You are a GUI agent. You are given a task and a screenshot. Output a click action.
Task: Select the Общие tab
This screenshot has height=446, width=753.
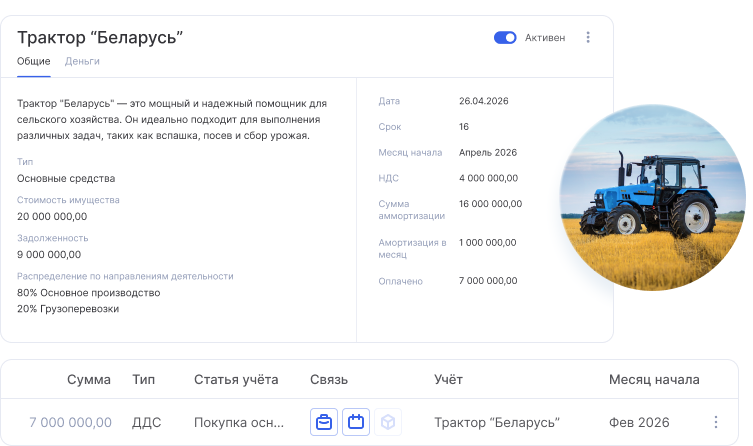[x=34, y=61]
